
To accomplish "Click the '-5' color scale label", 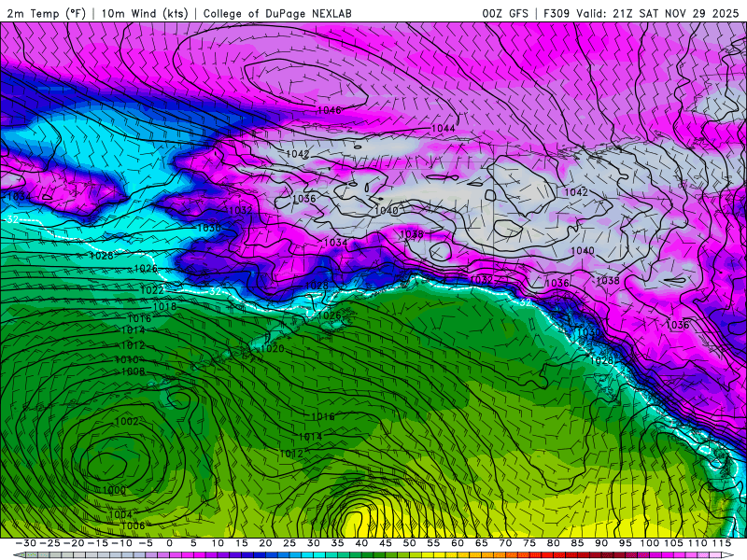I will pos(146,543).
